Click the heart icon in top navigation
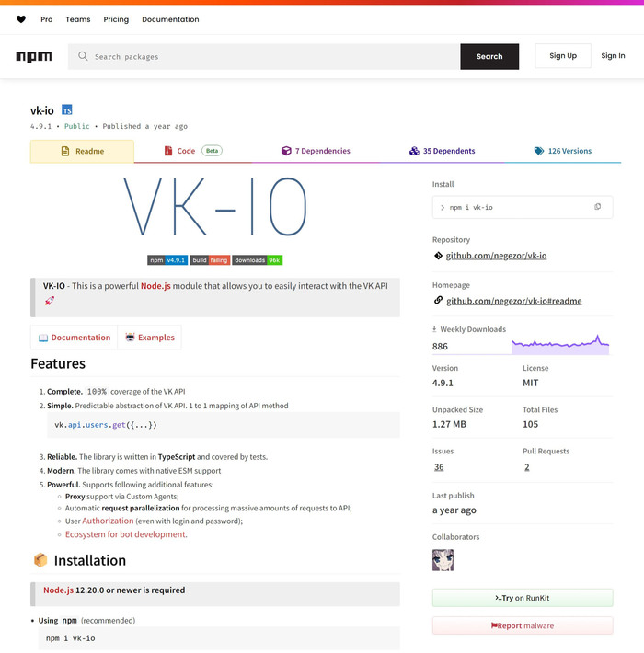The width and height of the screenshot is (644, 653). click(21, 19)
